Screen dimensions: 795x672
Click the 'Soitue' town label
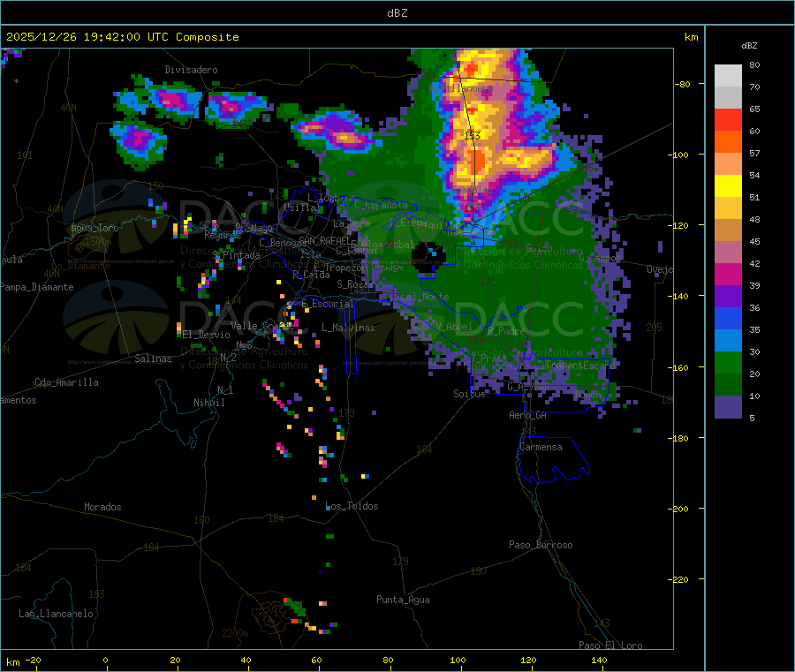coord(469,394)
